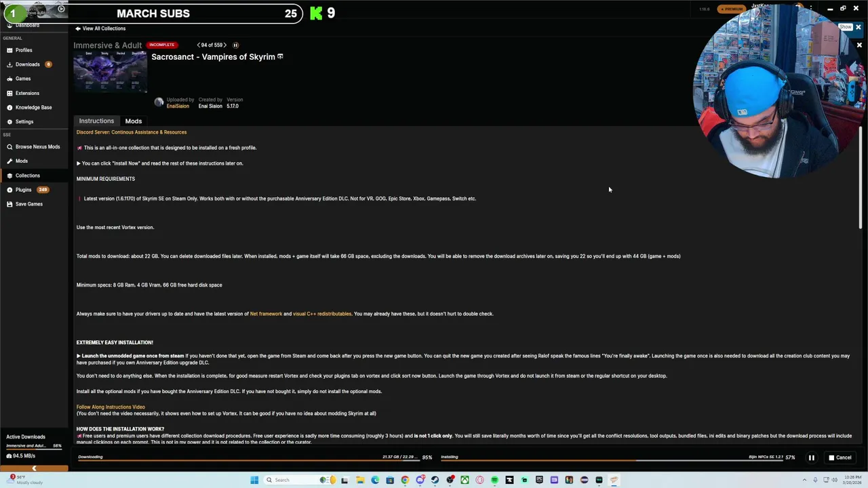Click Immersive and Adult active download progress
This screenshot has width=868, height=488.
click(34, 446)
